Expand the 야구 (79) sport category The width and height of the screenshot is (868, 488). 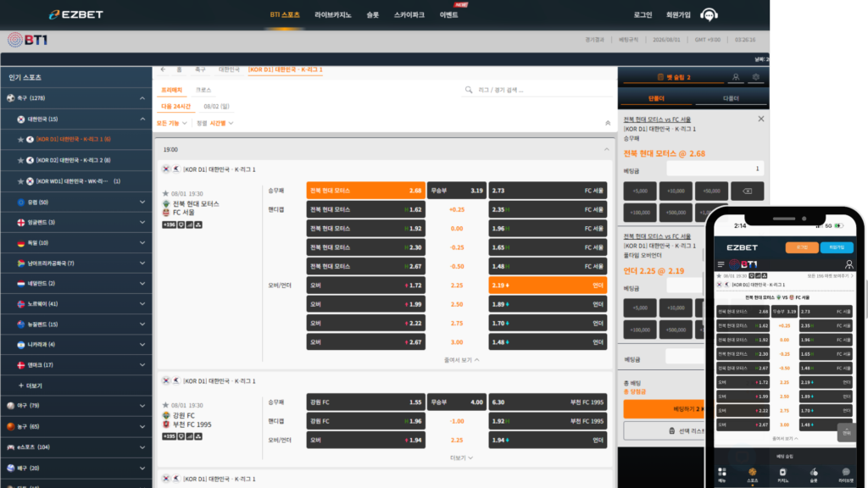pyautogui.click(x=142, y=406)
